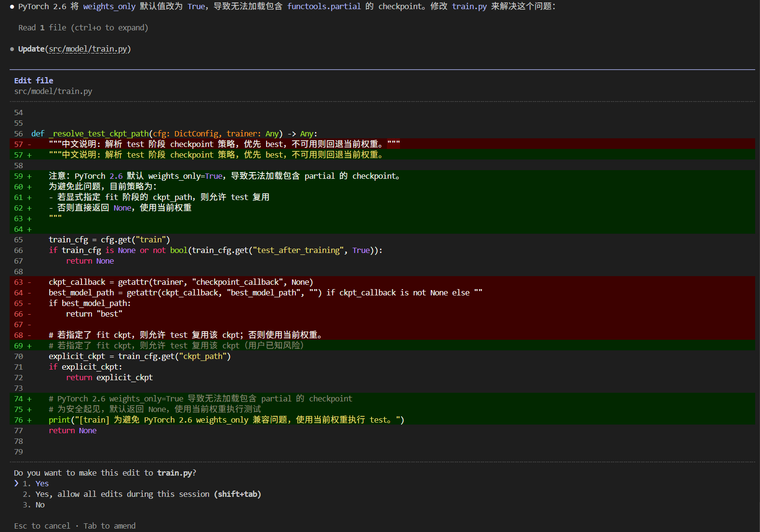The width and height of the screenshot is (760, 532).
Task: Click the added closing triple-quote on line 63
Action: 55,218
